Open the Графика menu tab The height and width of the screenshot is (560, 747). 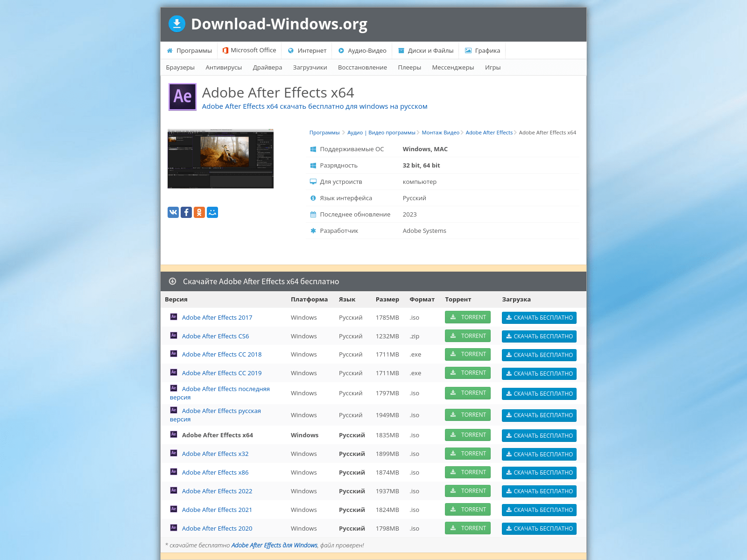pos(482,50)
